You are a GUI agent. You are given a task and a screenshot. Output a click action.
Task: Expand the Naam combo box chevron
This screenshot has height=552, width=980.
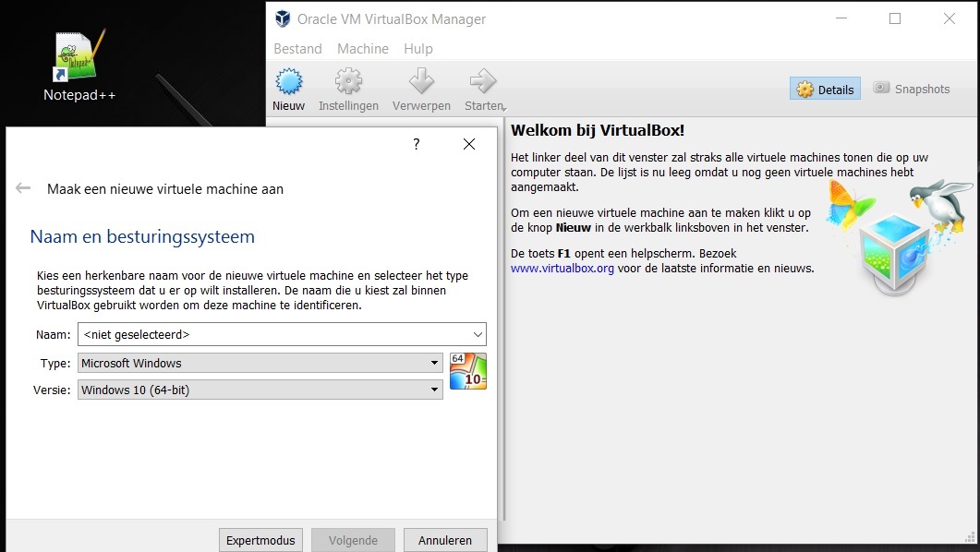click(478, 334)
